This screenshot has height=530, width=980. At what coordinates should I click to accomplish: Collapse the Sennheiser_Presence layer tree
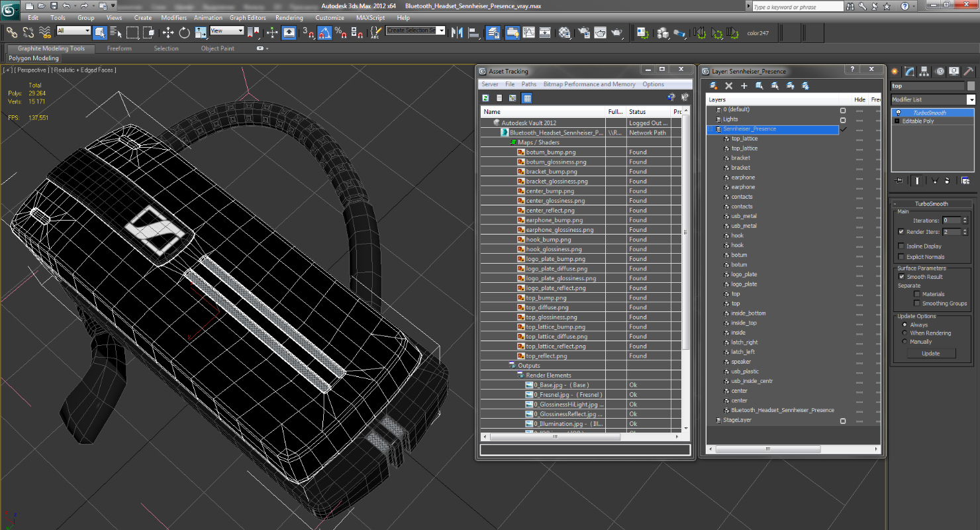click(710, 129)
